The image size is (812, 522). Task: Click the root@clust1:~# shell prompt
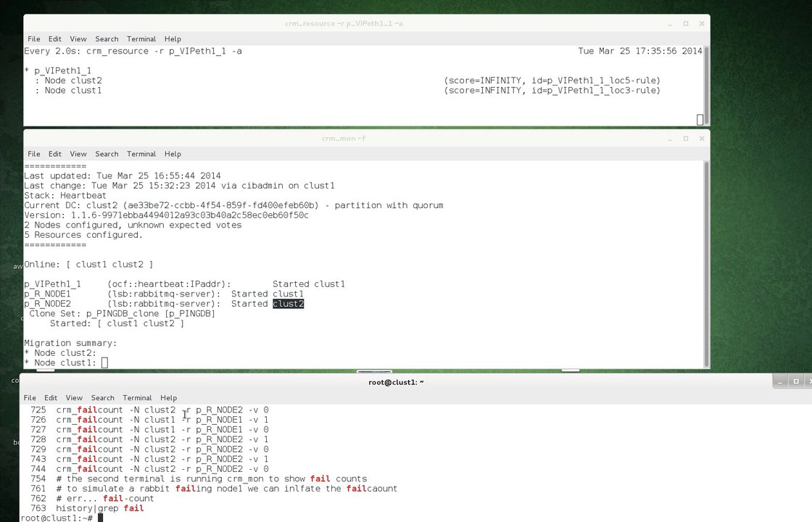click(x=57, y=518)
